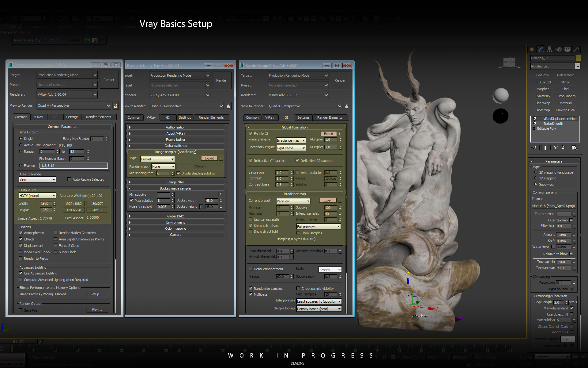
Task: Click the Width value field 1920
Action: point(46,203)
